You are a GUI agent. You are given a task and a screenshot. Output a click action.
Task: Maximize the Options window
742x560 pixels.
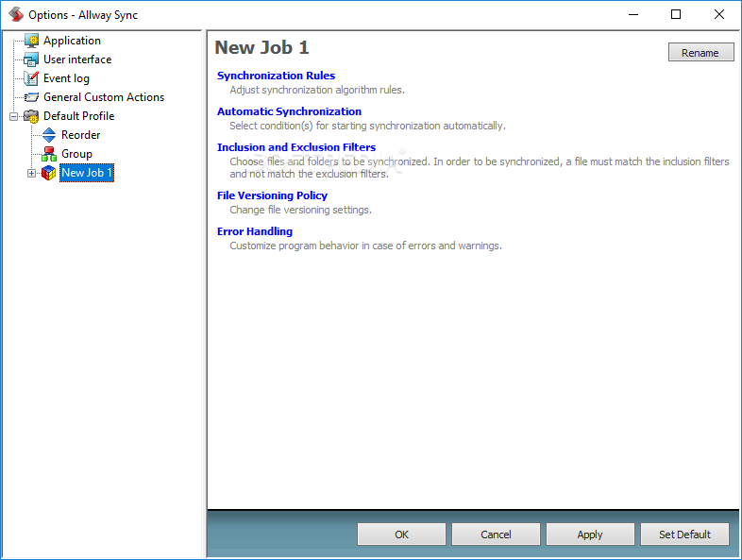pos(676,15)
